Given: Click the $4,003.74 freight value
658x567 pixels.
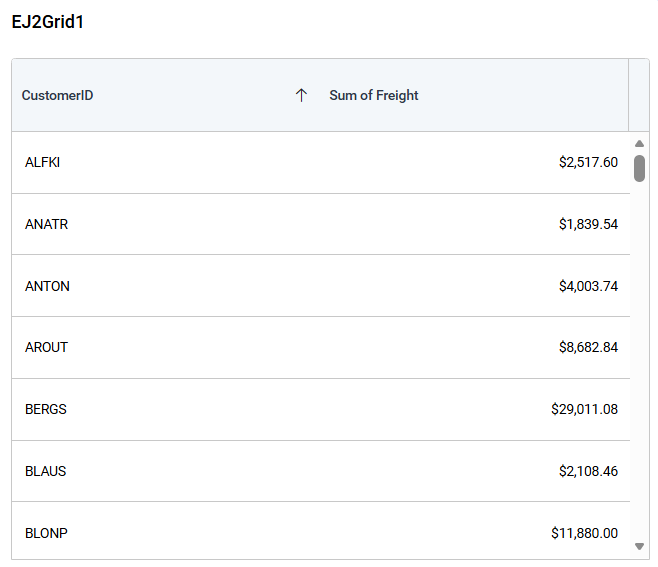Looking at the screenshot, I should 588,286.
